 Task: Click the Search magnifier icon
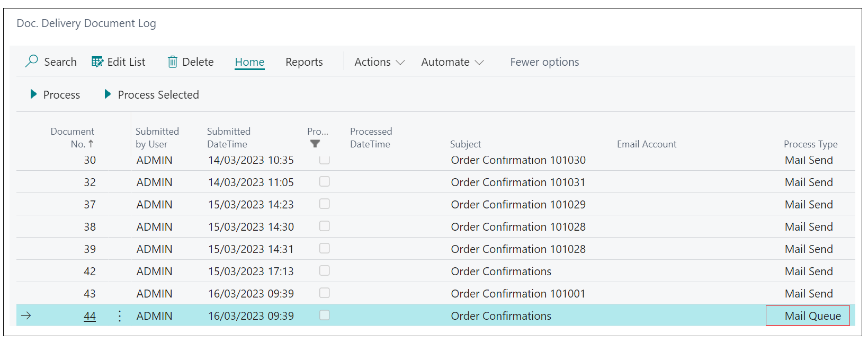point(31,62)
